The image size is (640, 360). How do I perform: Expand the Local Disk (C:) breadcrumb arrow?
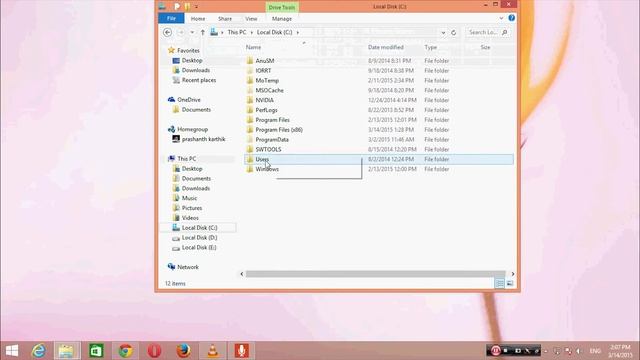[298, 32]
